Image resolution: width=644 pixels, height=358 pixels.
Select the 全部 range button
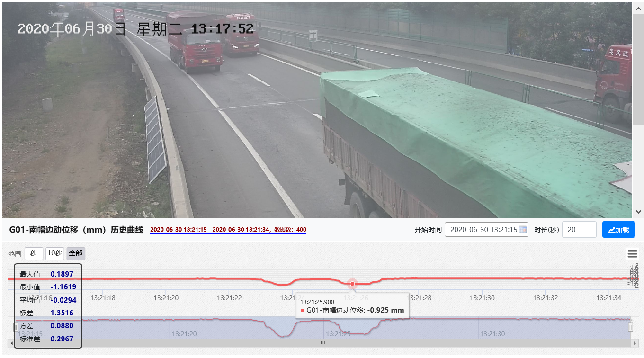tap(76, 253)
